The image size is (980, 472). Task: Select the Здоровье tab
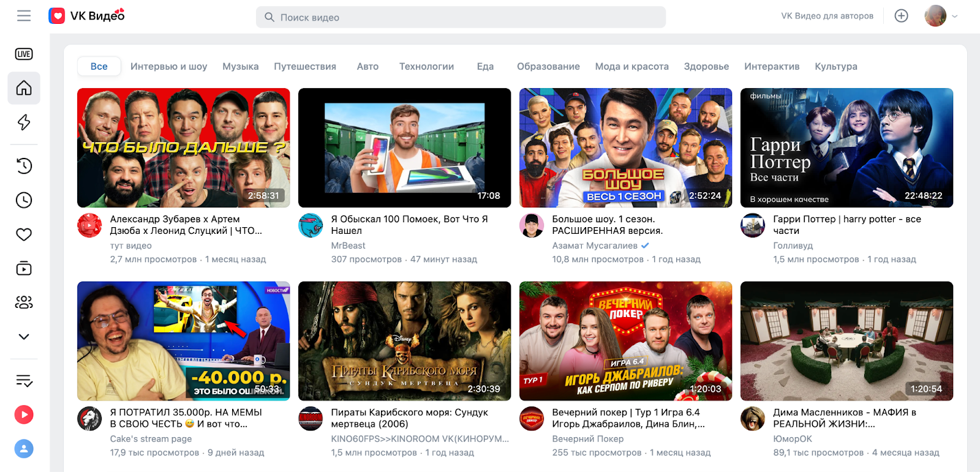coord(706,66)
